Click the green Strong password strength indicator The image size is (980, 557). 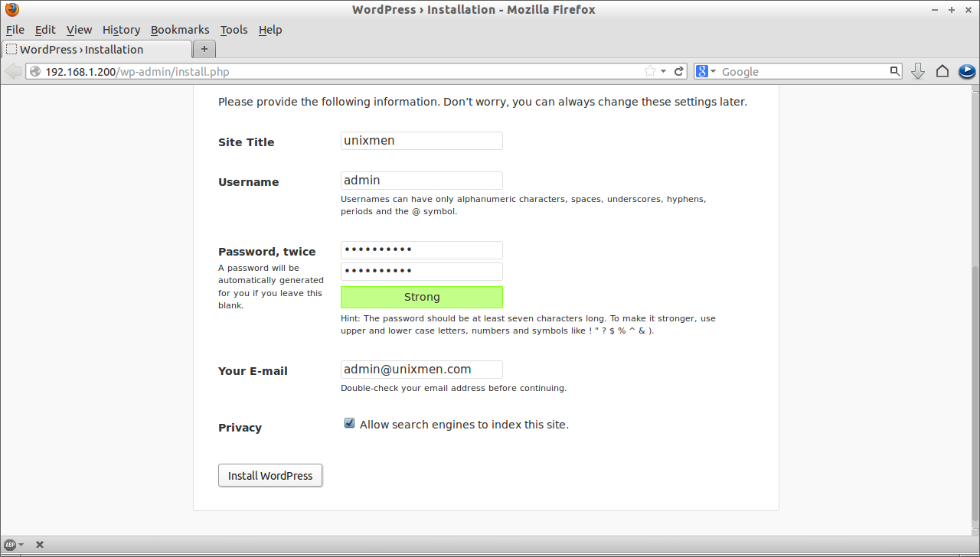tap(422, 297)
